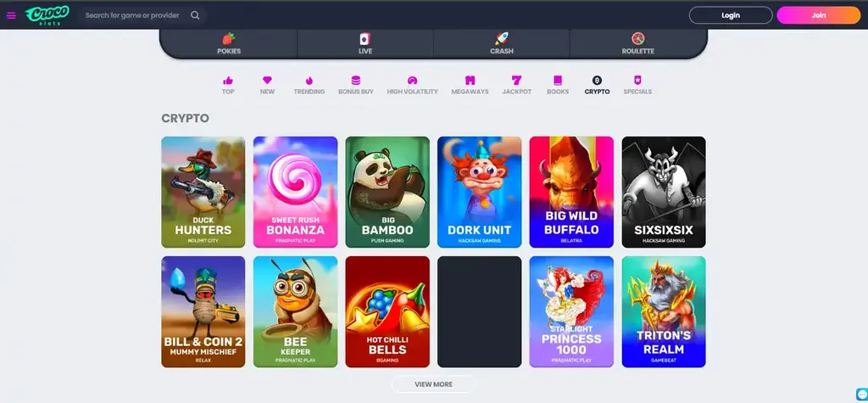Select the Bonus Buy coins icon
Image resolution: width=868 pixels, height=403 pixels.
coord(356,81)
